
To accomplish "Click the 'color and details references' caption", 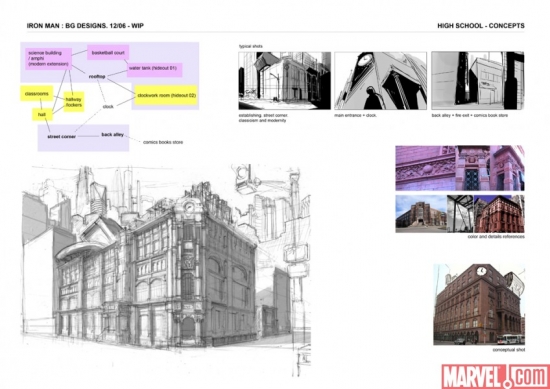I will click(x=496, y=237).
